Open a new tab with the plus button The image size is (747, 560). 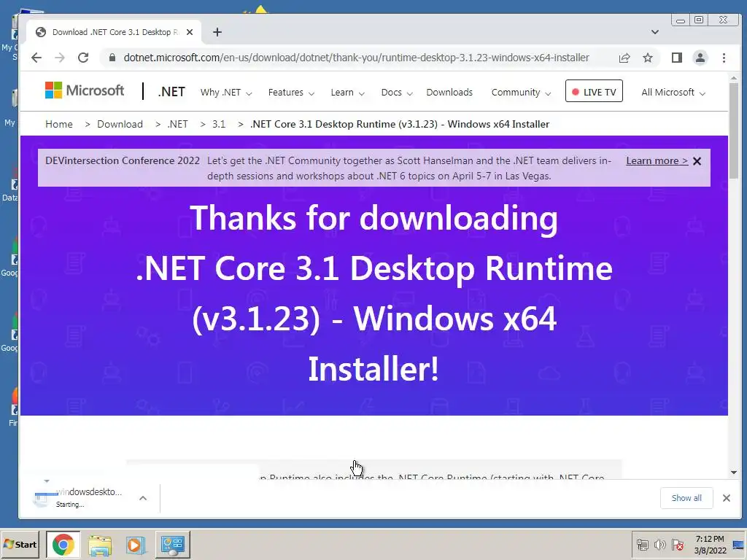pos(217,32)
